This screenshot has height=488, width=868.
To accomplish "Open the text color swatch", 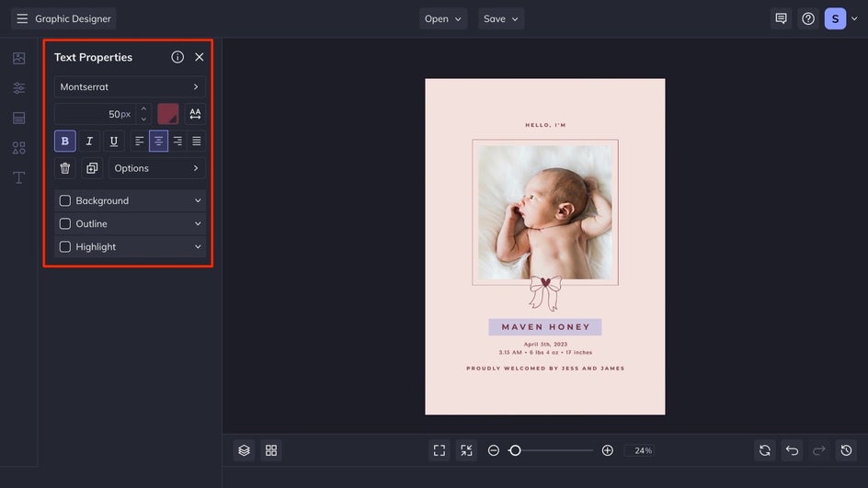I will 167,114.
